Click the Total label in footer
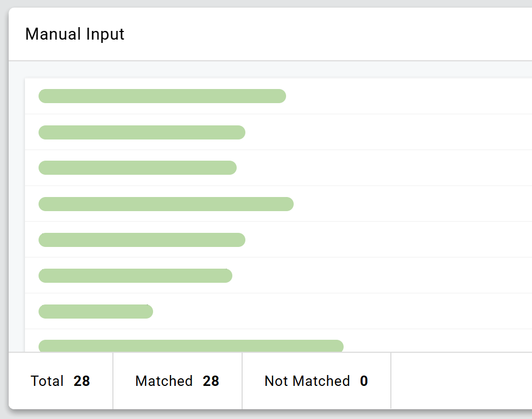Image resolution: width=532 pixels, height=419 pixels. 47,381
